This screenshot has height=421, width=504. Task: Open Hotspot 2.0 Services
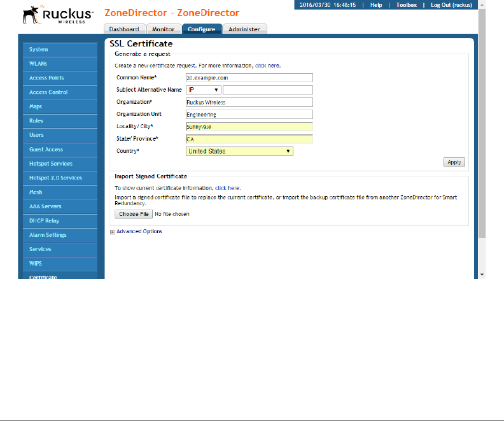pyautogui.click(x=60, y=178)
